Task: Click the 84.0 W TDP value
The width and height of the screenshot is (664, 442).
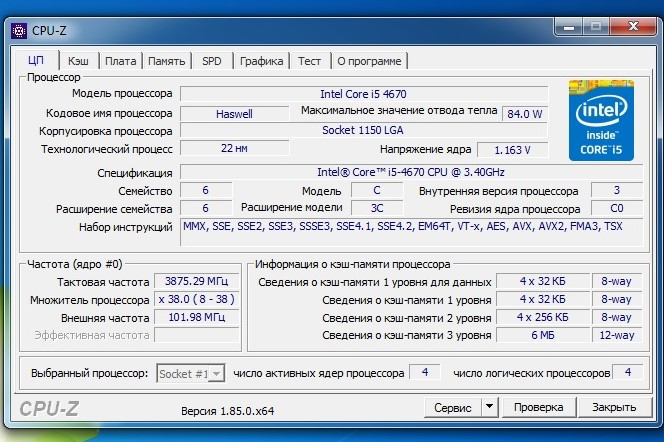Action: pos(525,114)
